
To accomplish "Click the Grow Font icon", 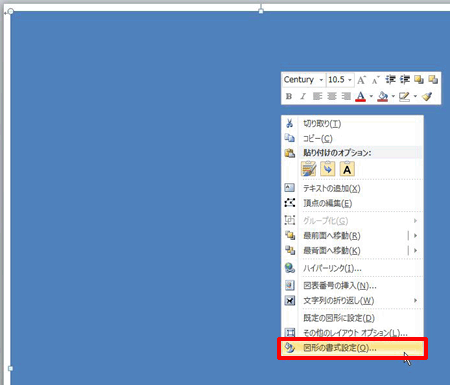I will pyautogui.click(x=361, y=80).
